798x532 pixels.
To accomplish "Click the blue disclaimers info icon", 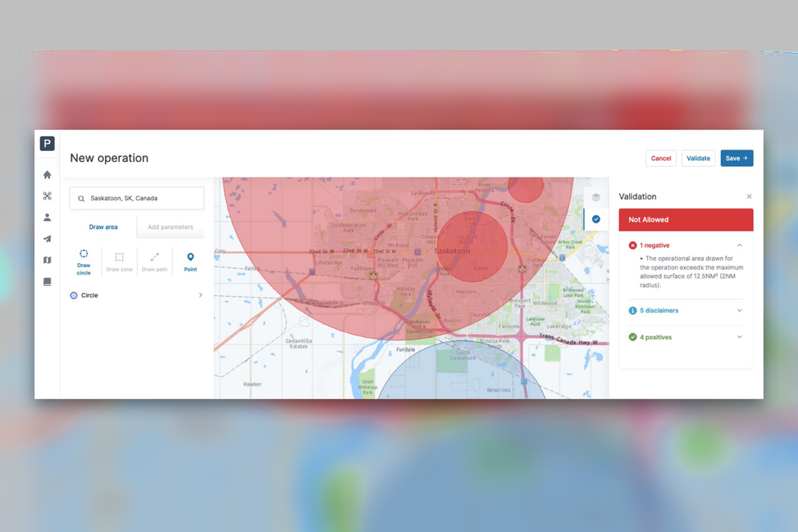I will pyautogui.click(x=633, y=310).
